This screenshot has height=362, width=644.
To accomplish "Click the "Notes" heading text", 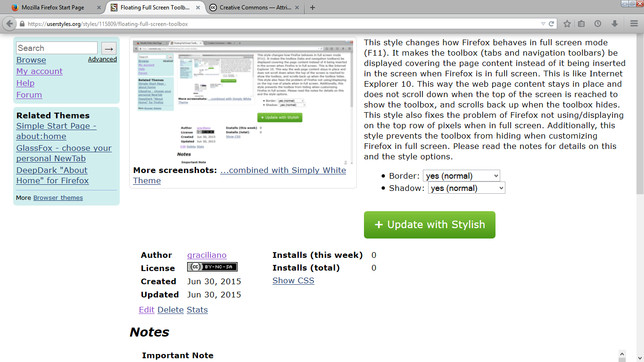I will pos(149,332).
